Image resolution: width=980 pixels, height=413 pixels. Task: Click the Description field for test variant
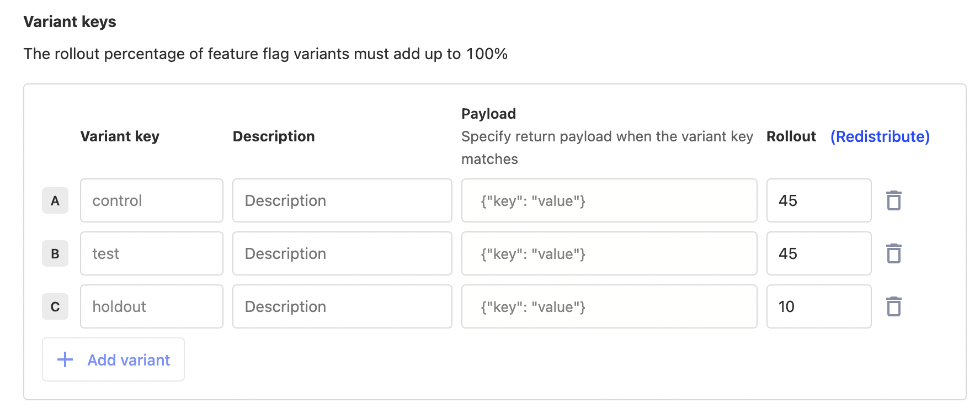[x=342, y=253]
